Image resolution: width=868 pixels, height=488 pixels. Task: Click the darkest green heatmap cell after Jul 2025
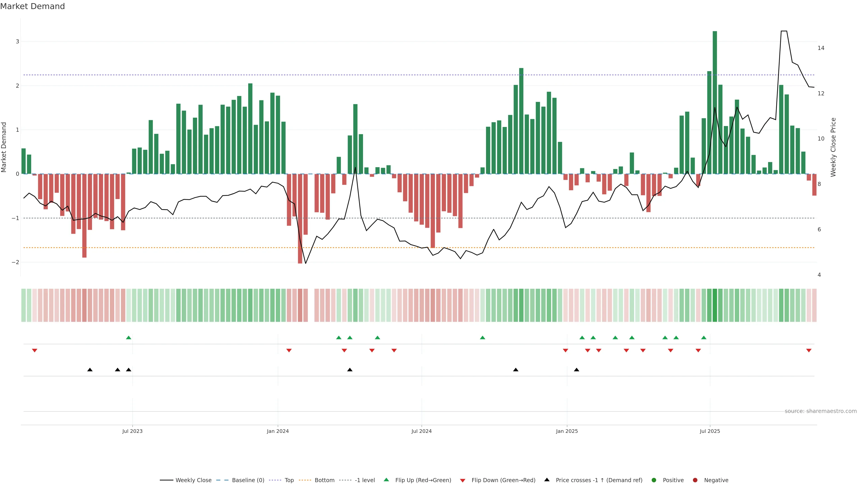715,305
